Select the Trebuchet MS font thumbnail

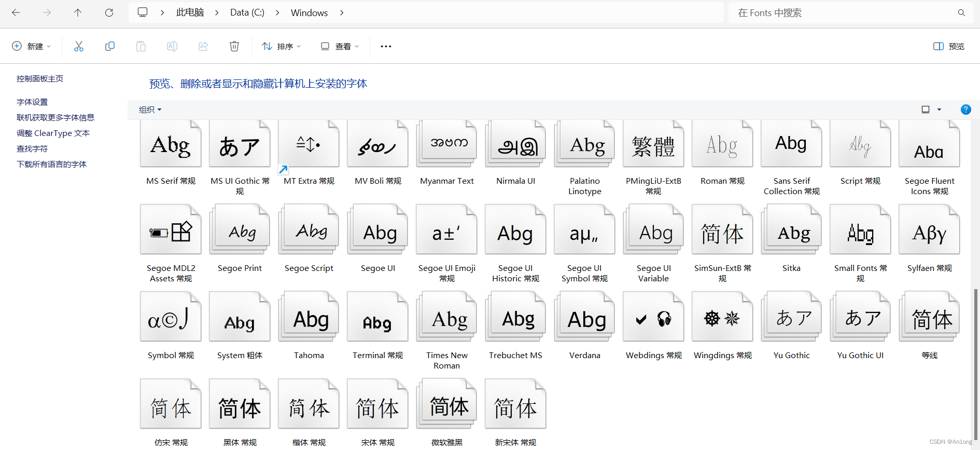click(515, 317)
